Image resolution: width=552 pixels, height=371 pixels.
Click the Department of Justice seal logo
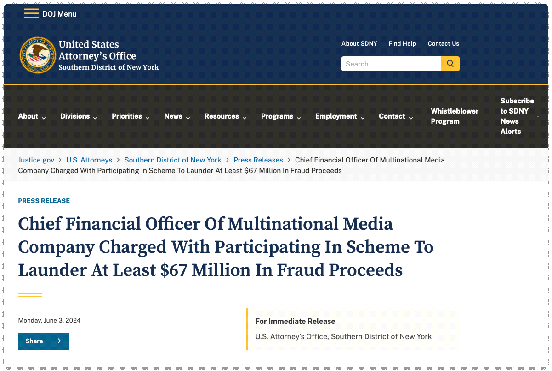click(x=38, y=55)
